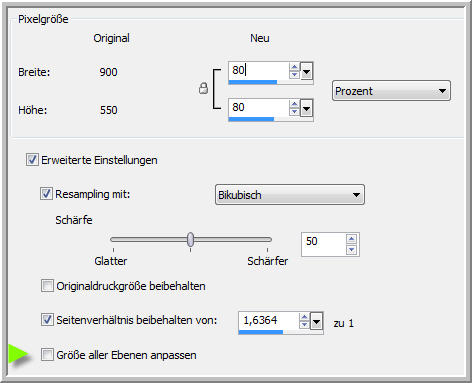Open the Bikubisch resampling dropdown

coord(290,195)
